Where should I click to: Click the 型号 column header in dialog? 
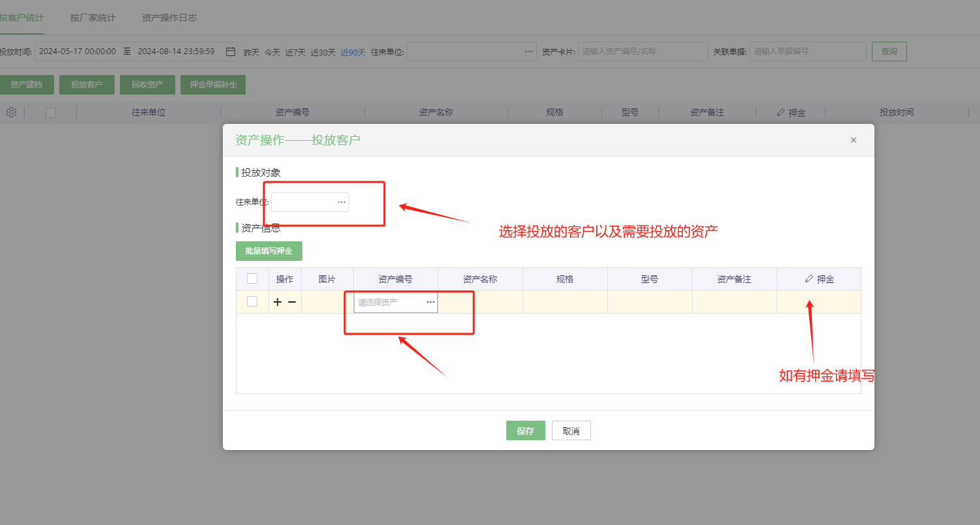point(650,279)
